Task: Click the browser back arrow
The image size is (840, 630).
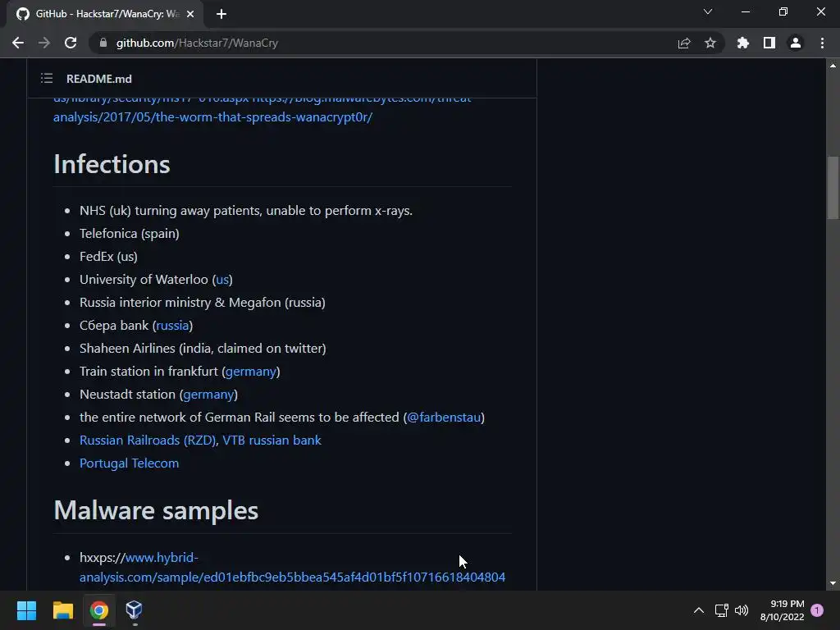Action: click(18, 43)
